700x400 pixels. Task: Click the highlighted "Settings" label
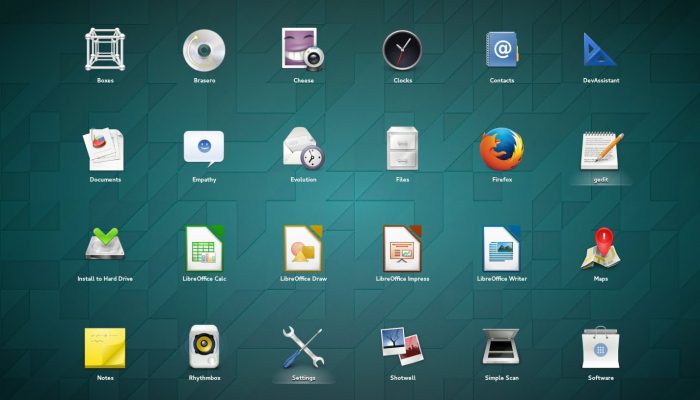click(304, 378)
